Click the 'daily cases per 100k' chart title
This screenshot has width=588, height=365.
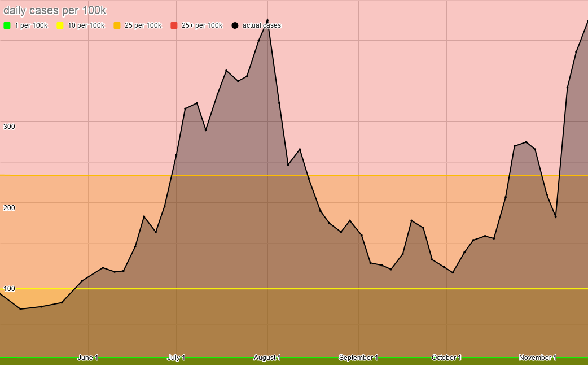point(55,11)
